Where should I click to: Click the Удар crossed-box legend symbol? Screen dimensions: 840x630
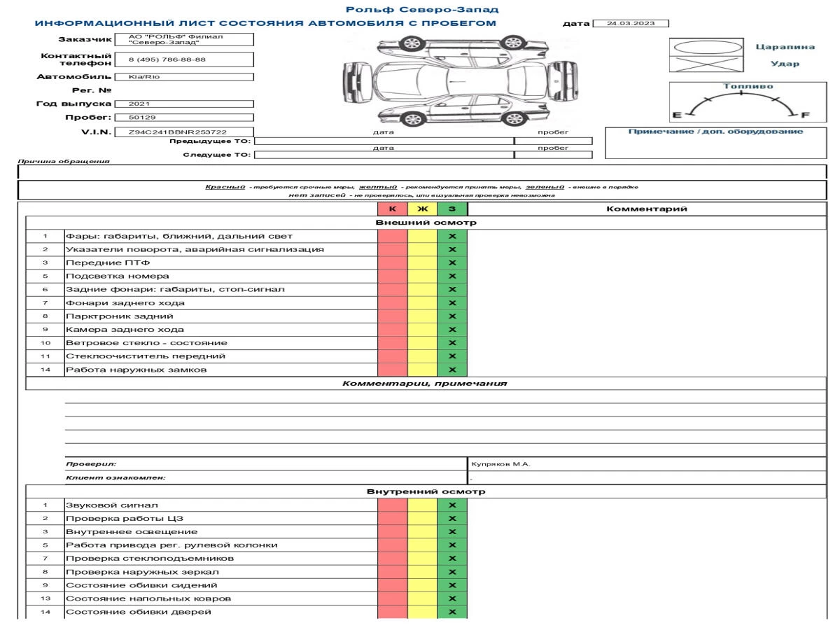[703, 64]
